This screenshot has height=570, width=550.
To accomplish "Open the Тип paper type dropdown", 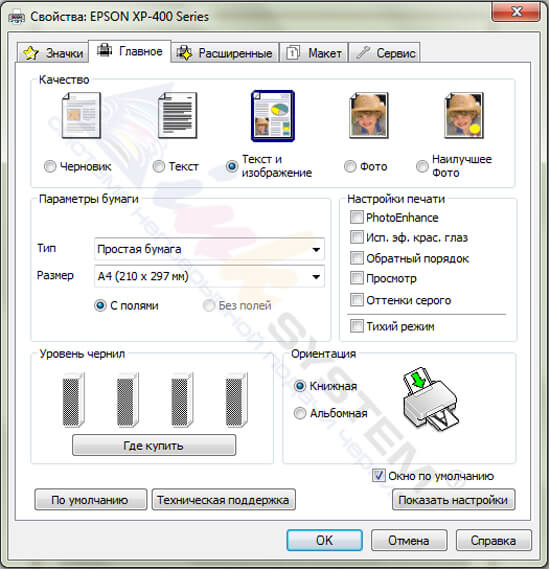I will (x=209, y=249).
